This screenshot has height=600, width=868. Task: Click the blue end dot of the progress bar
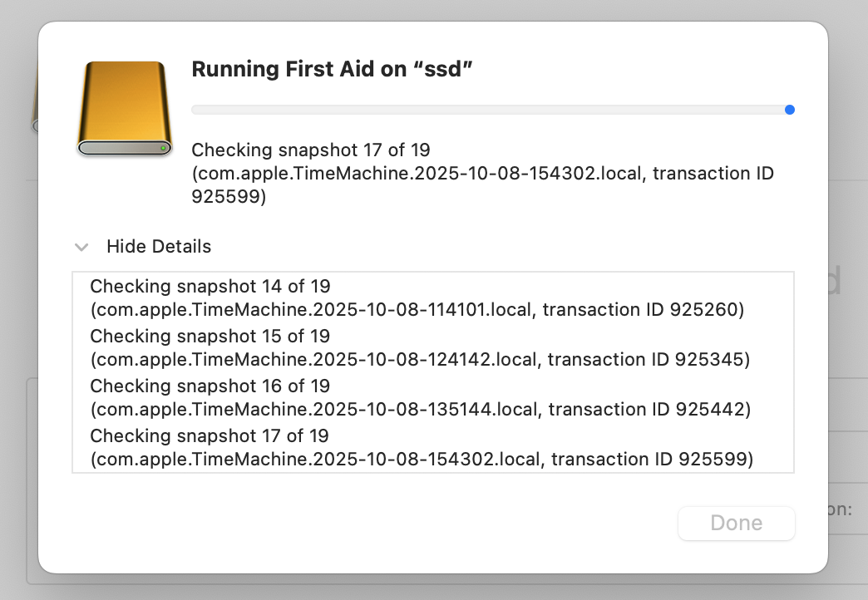pos(789,110)
